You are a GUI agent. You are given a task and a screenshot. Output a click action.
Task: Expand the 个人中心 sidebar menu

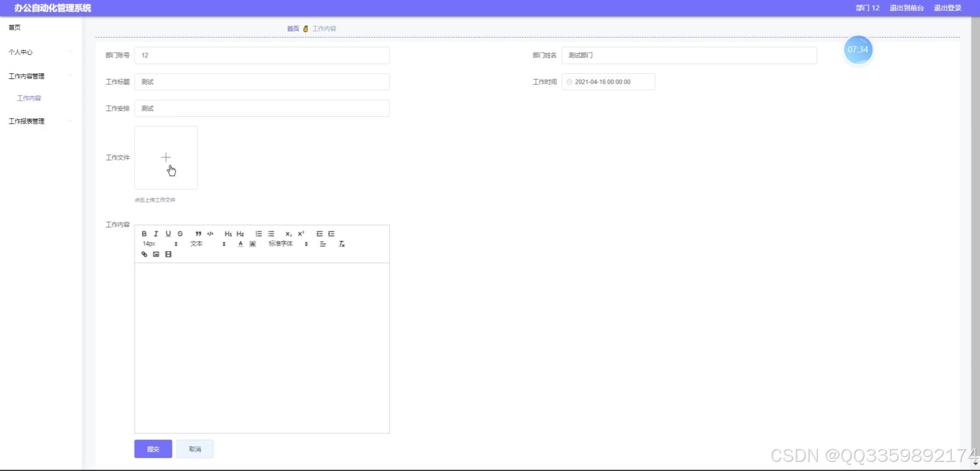pyautogui.click(x=41, y=52)
